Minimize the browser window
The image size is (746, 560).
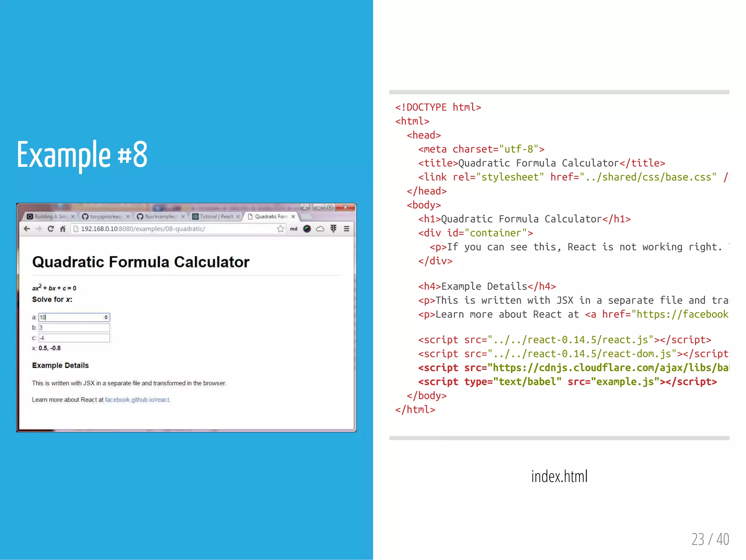[x=319, y=207]
